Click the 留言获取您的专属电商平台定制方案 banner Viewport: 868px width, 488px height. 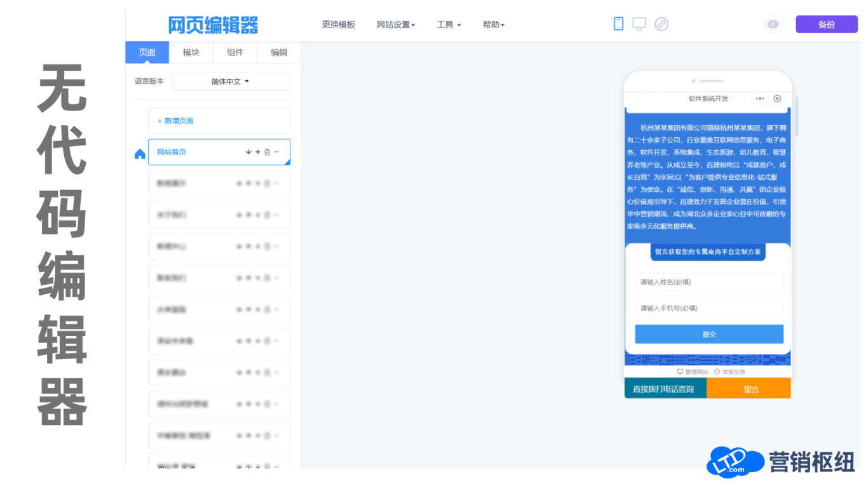708,252
